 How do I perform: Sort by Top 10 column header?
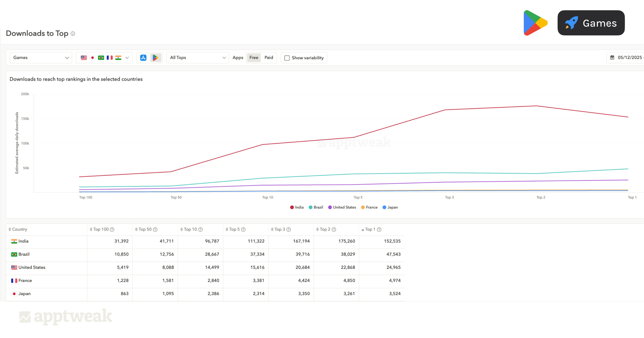189,229
